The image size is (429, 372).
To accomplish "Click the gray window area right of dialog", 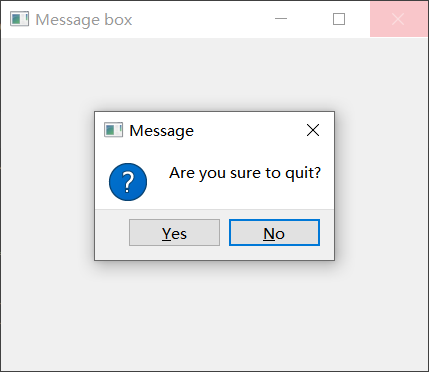I will (382, 186).
